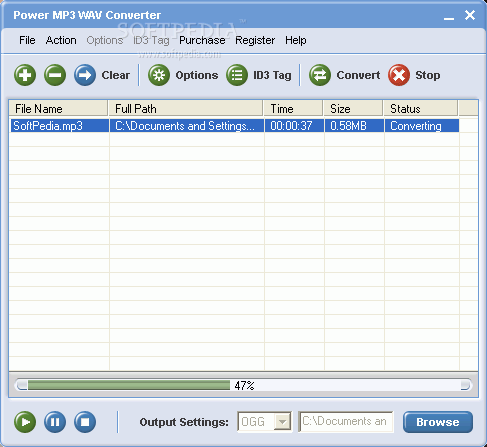Sort by Status column header

421,109
